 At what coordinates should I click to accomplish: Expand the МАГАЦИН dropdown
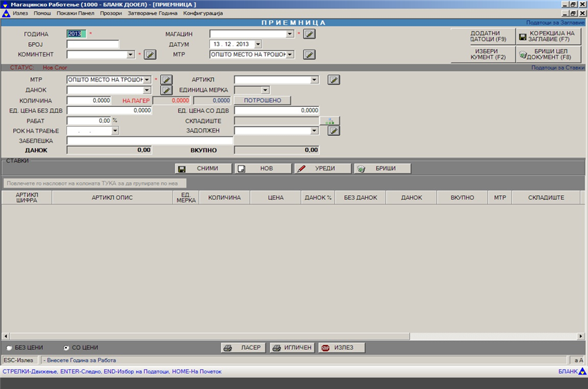291,34
